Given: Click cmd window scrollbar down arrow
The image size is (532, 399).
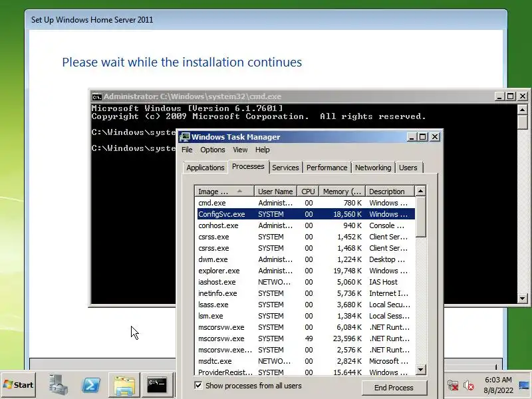Looking at the screenshot, I should click(x=522, y=299).
